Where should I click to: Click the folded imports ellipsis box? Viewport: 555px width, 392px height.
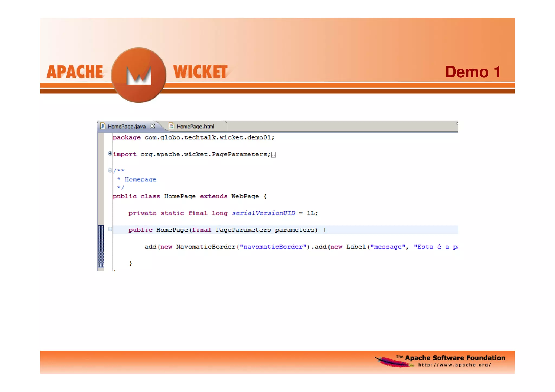pos(273,155)
